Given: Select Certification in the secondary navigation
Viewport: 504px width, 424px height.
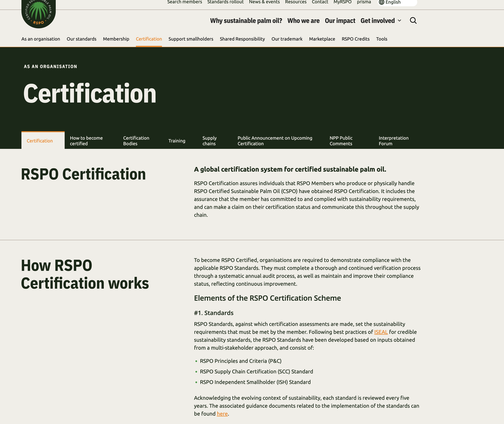Looking at the screenshot, I should click(149, 39).
